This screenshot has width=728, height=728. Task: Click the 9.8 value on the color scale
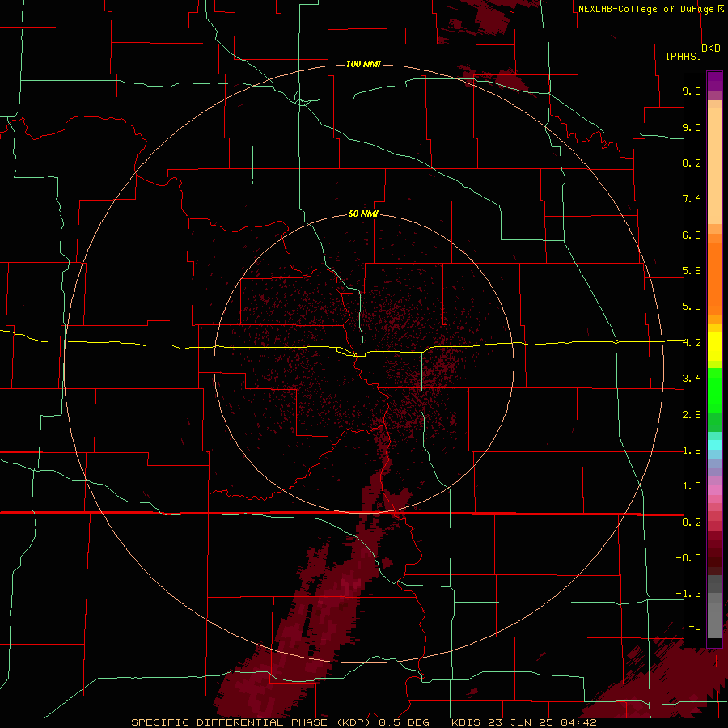pos(692,91)
